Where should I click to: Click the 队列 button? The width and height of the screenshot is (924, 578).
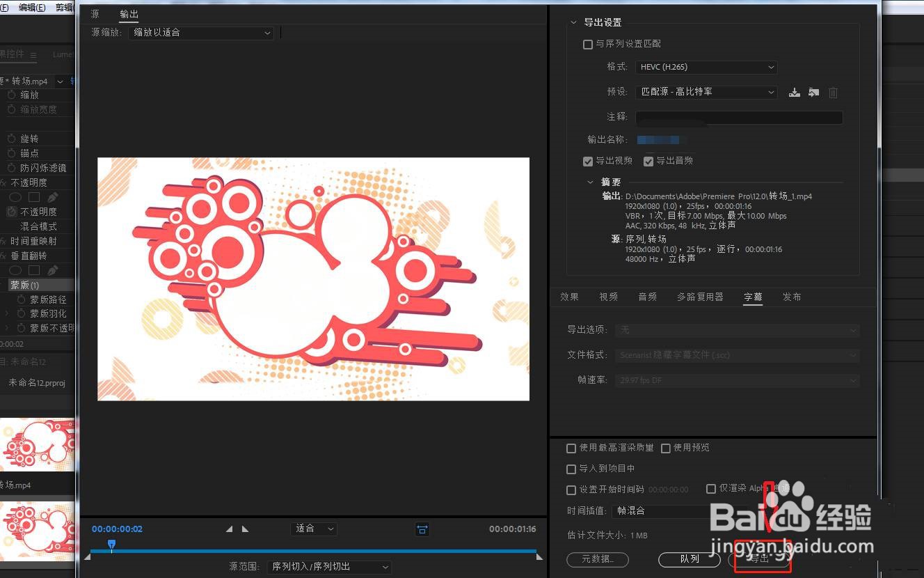[690, 559]
